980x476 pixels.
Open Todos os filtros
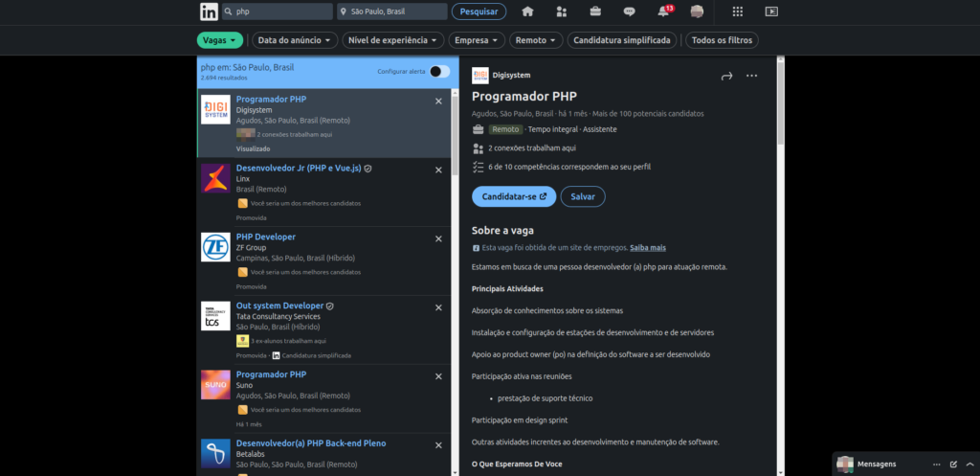[x=722, y=40]
